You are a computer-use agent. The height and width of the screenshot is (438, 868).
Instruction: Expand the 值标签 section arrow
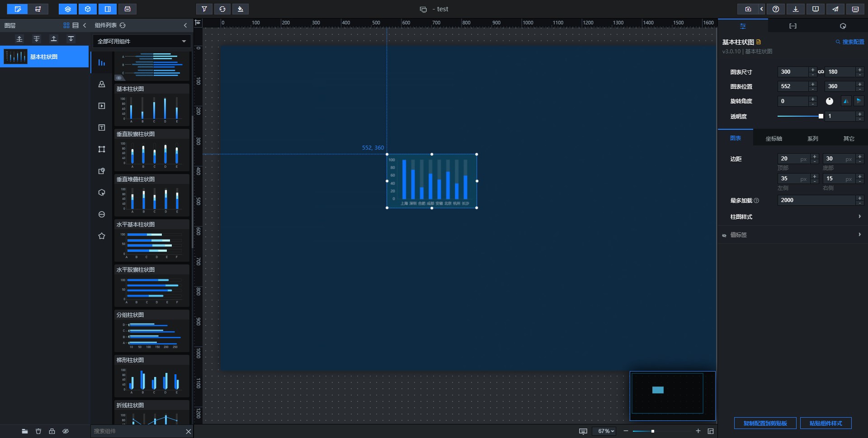(859, 235)
